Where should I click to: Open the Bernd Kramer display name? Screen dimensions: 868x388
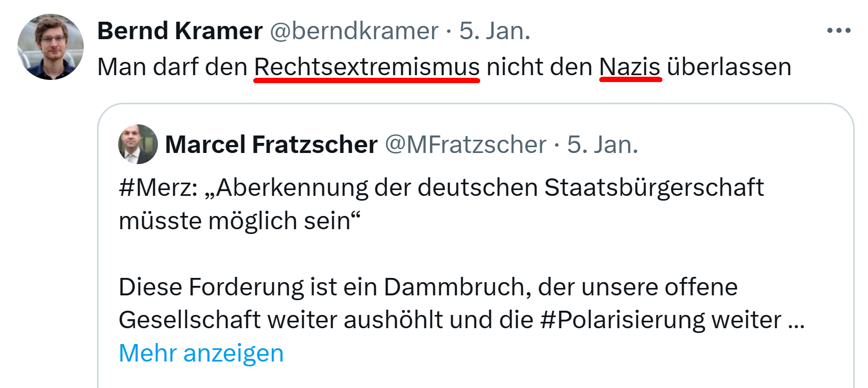pyautogui.click(x=180, y=31)
